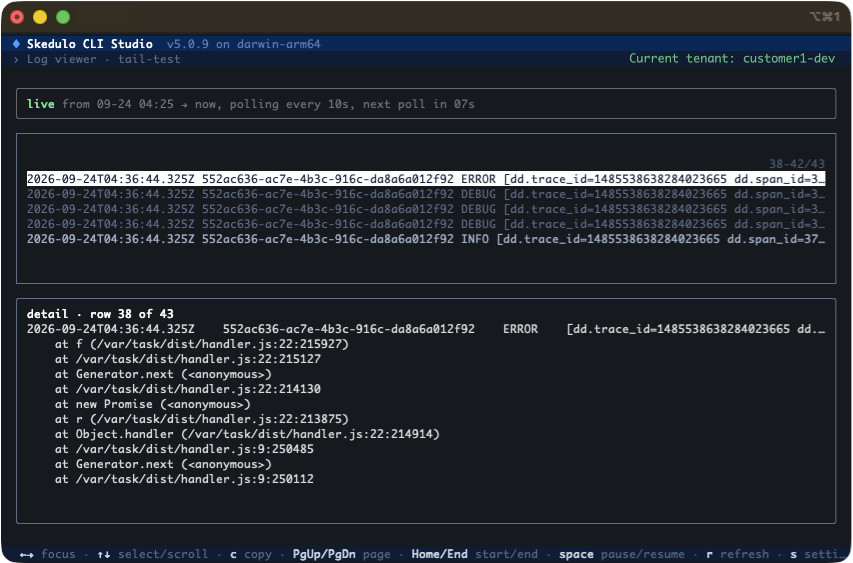Click the 'r refresh' footer shortcut
The width and height of the screenshot is (853, 563).
[x=738, y=554]
